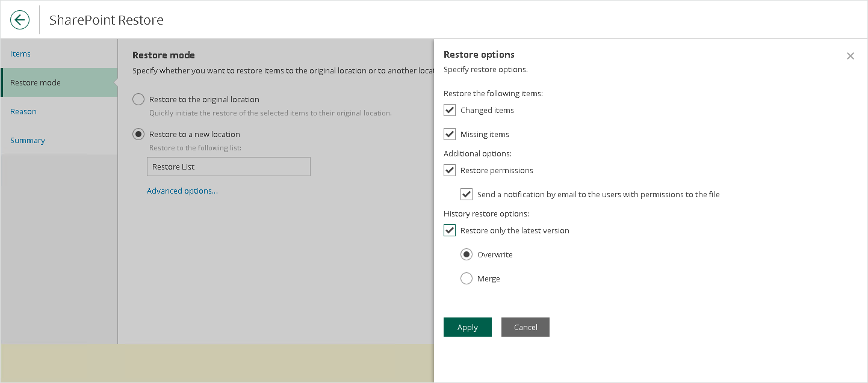The height and width of the screenshot is (383, 868).
Task: Switch to the Restore mode step
Action: coord(36,82)
